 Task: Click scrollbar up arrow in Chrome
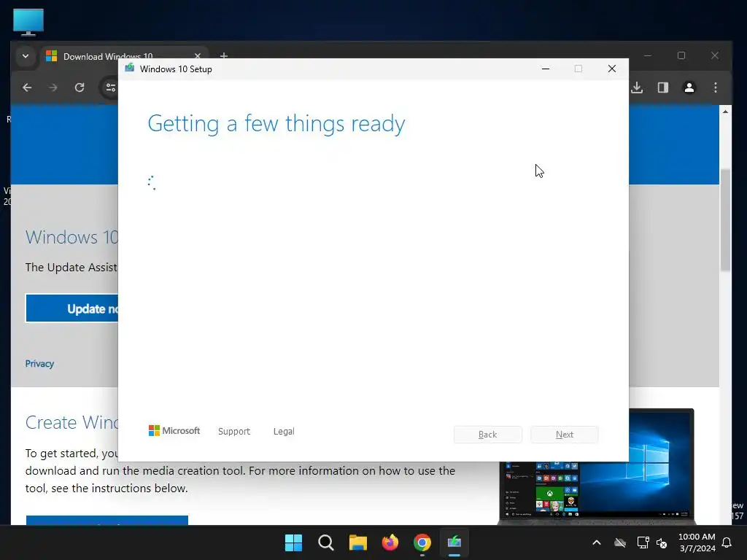(725, 112)
